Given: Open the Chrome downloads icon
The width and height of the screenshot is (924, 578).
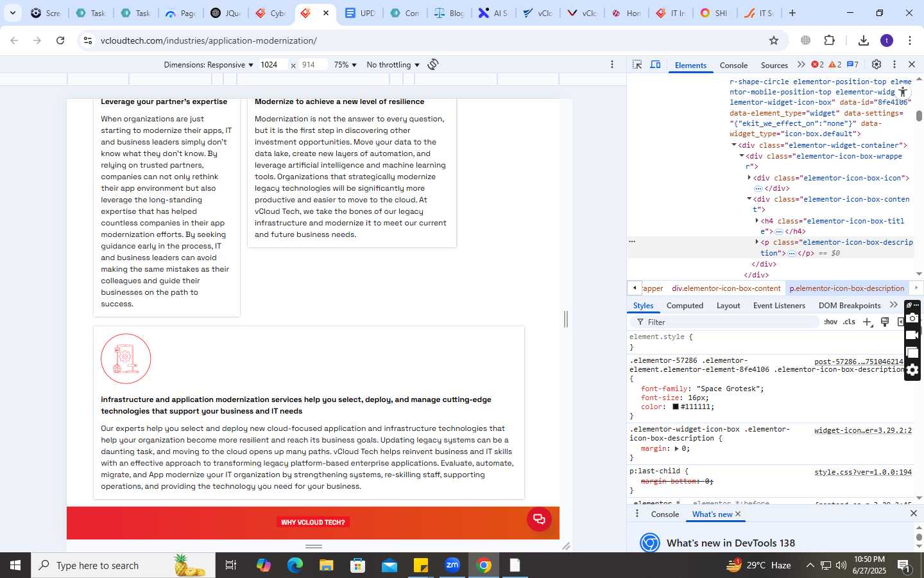Looking at the screenshot, I should [x=864, y=40].
